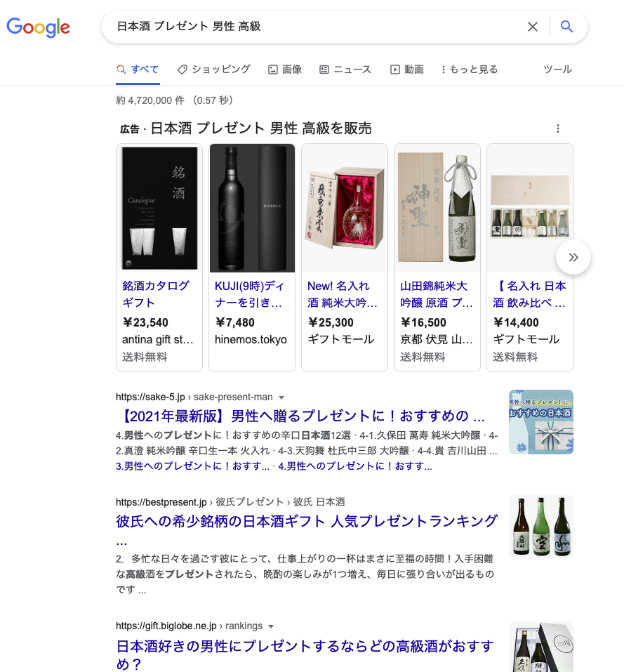
Task: Open the 銘酒カタログギフト product link
Action: (155, 294)
